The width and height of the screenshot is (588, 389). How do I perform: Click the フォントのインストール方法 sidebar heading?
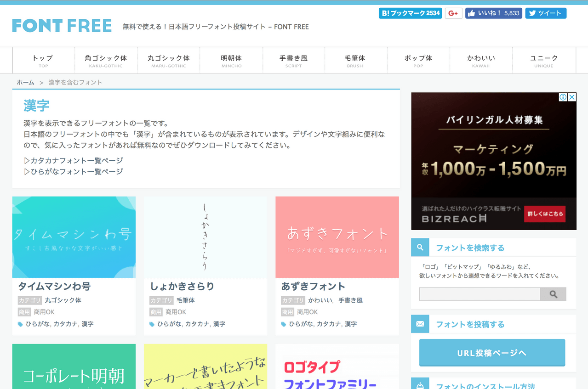485,385
